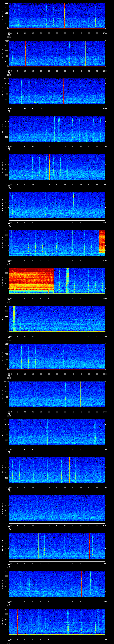The width and height of the screenshot is (114, 644).
Task: Select the red vertical line in 23:26:00 panel
Action: (x=80, y=394)
